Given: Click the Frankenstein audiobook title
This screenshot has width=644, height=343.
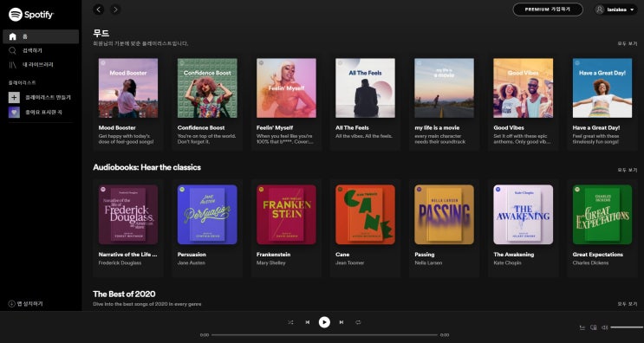Looking at the screenshot, I should pos(274,255).
